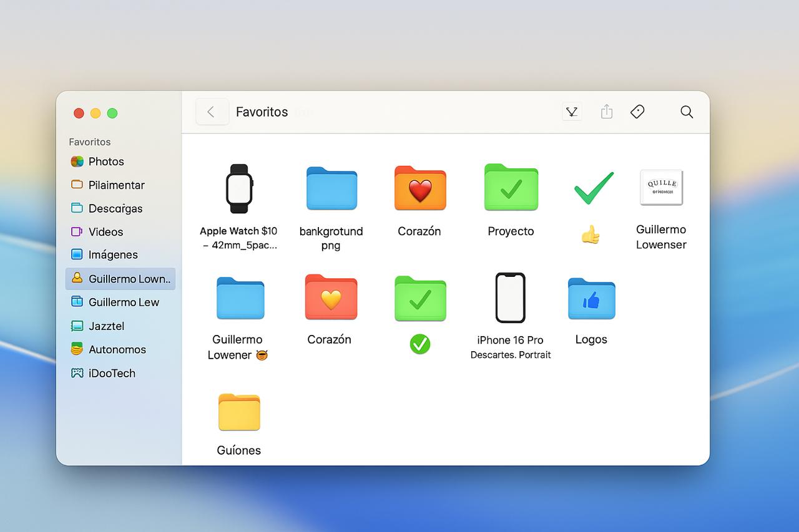Screen dimensions: 799x532
Task: Click iDooTech in the sidebar
Action: coord(111,374)
